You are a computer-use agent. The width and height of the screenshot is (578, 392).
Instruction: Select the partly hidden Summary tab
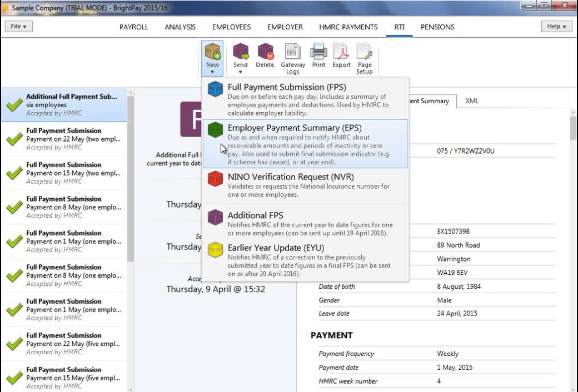coord(432,101)
